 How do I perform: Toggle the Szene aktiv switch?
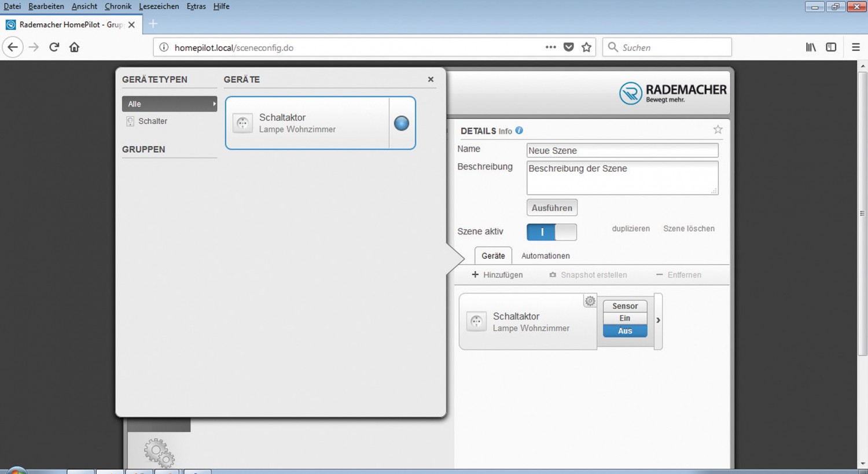click(551, 232)
